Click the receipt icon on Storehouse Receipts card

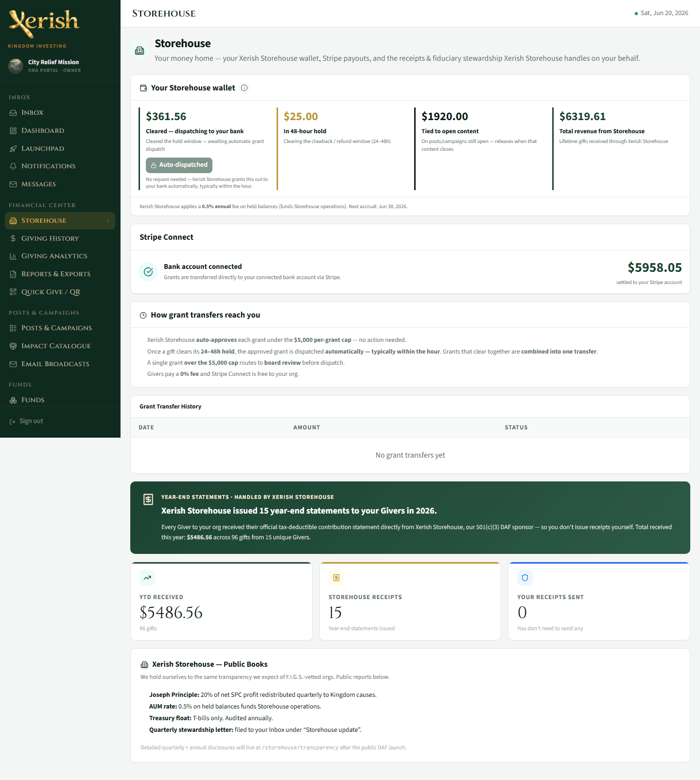pos(336,578)
